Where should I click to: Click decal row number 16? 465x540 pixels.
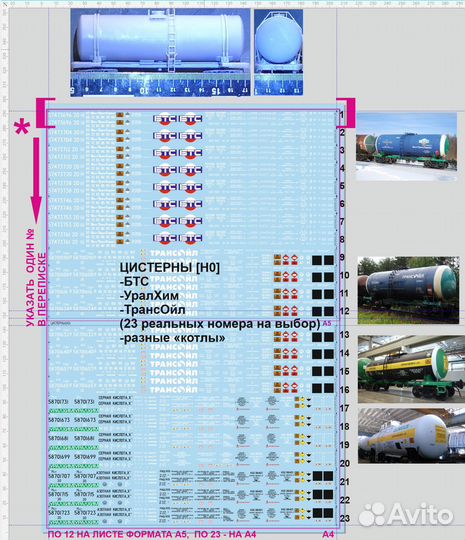344,390
